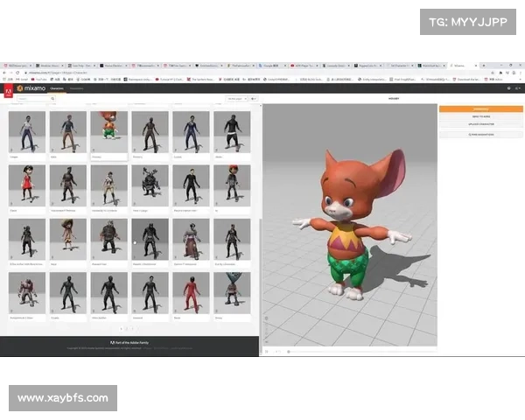
Task: Click the mixamo logo in the header
Action: (x=33, y=88)
